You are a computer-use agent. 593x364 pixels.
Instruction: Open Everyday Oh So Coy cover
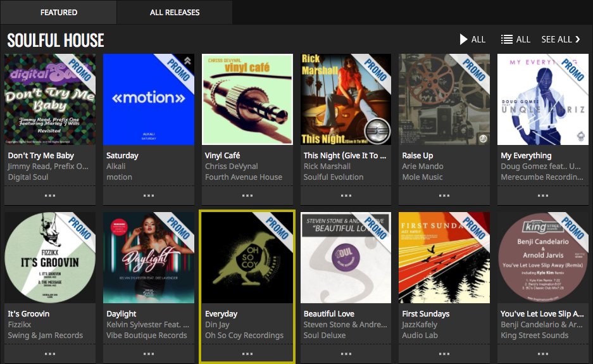pos(247,257)
